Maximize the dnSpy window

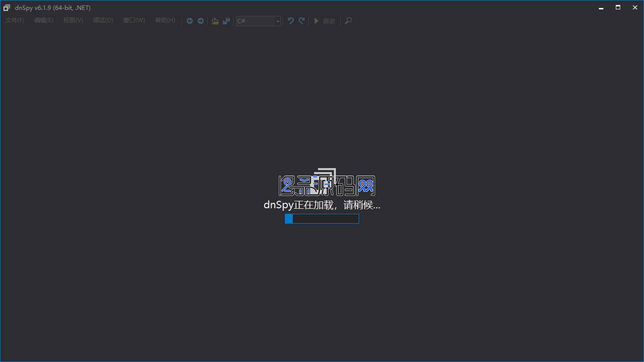pyautogui.click(x=618, y=7)
